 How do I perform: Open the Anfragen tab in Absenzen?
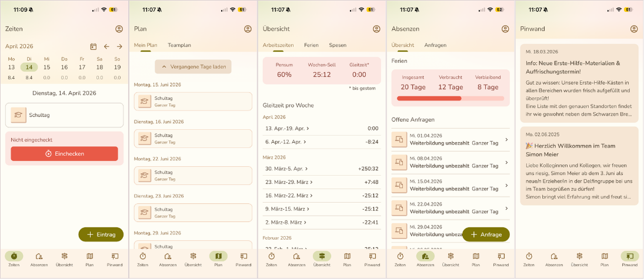coord(435,45)
